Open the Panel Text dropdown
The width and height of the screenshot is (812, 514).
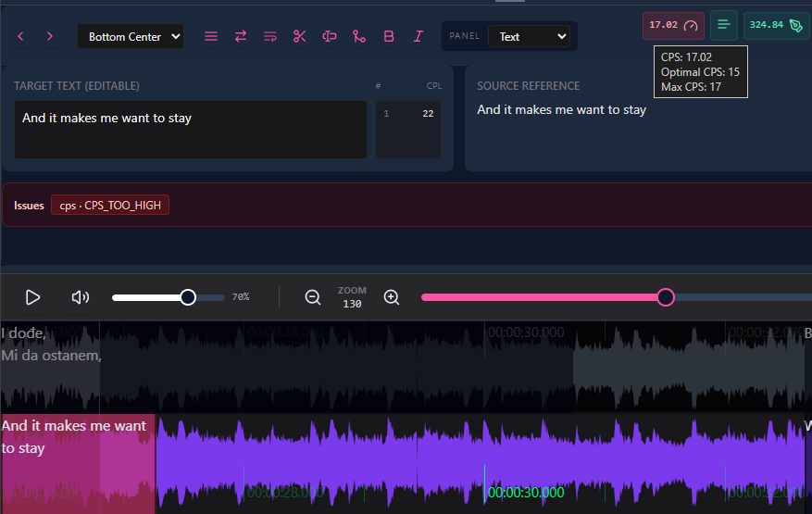click(529, 36)
